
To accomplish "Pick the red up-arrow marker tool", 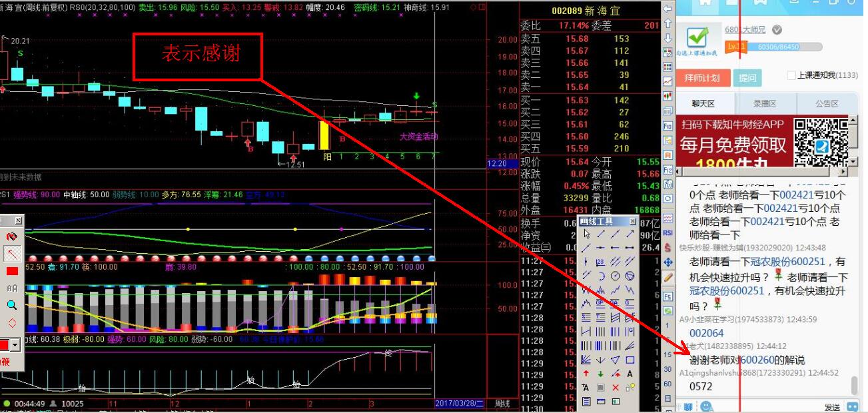I will pyautogui.click(x=586, y=374).
